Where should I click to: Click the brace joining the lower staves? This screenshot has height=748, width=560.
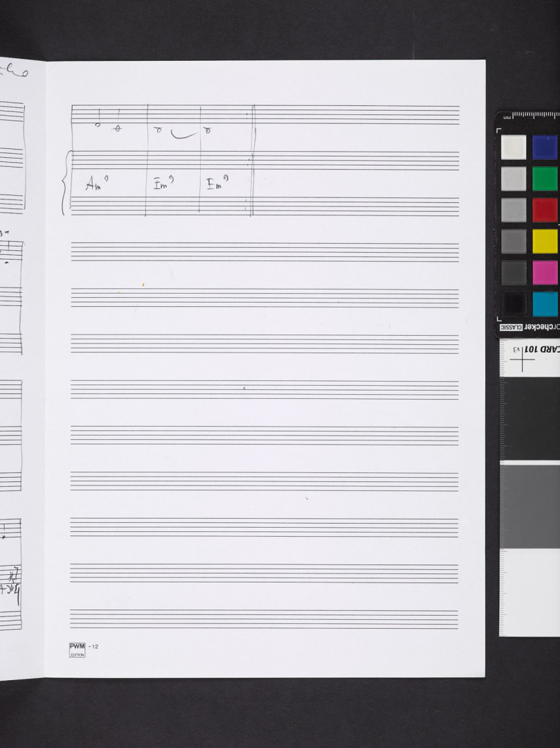pyautogui.click(x=66, y=183)
